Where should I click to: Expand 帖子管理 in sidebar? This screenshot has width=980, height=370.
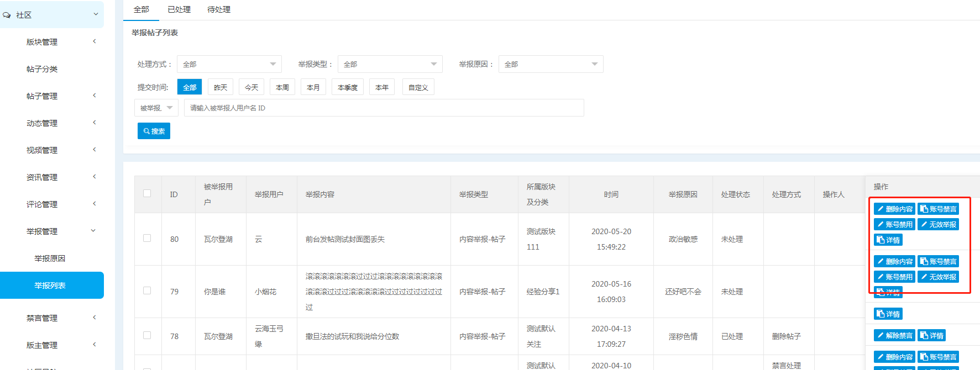click(52, 96)
